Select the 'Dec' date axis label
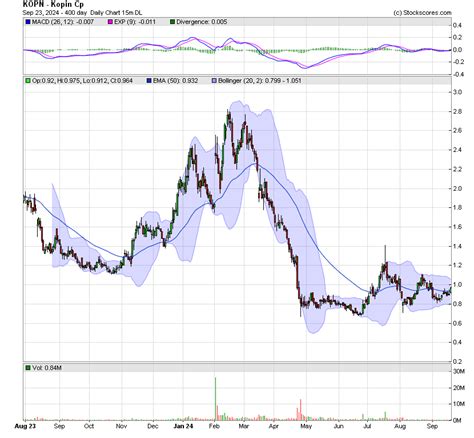 [x=153, y=426]
